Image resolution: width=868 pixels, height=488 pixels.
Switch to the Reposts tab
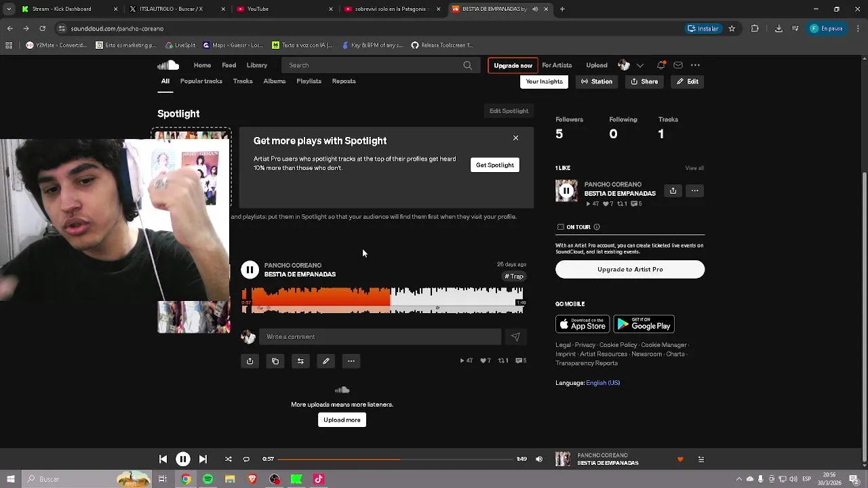[344, 81]
